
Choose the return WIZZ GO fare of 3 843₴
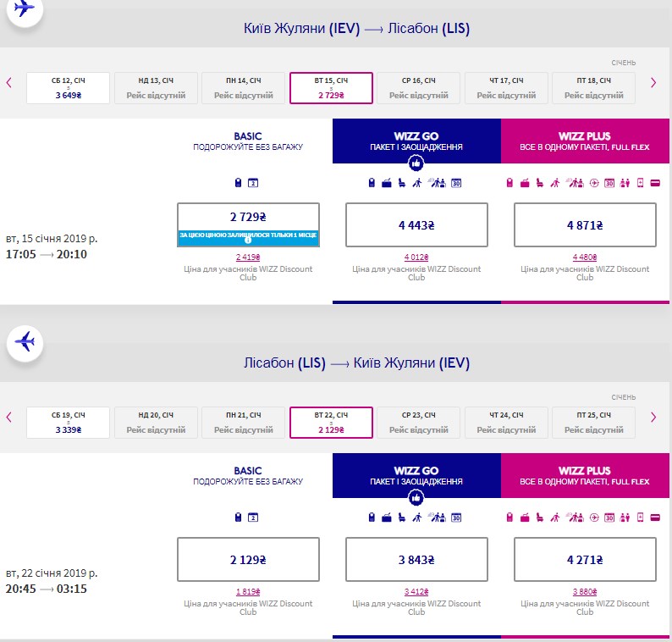tap(416, 559)
